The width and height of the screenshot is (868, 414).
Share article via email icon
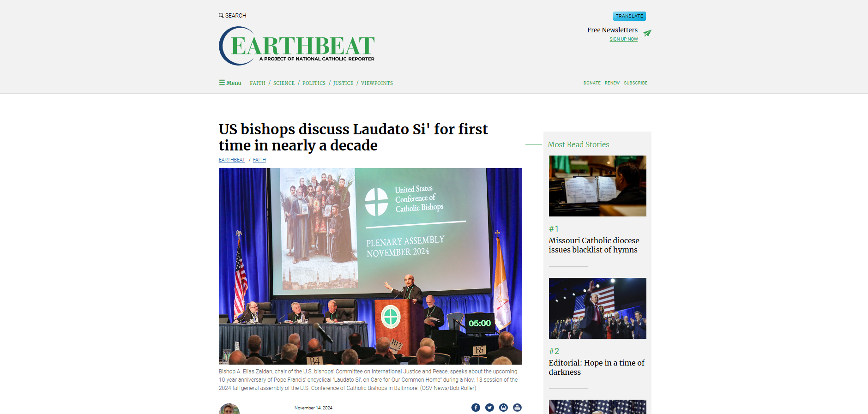(503, 408)
